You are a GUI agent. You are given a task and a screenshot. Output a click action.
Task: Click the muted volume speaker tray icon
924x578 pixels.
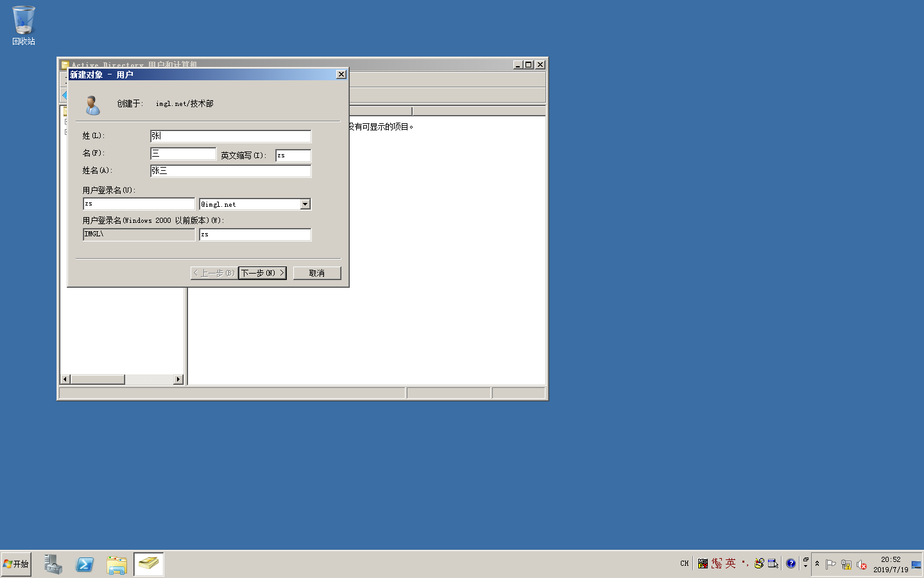coord(862,565)
